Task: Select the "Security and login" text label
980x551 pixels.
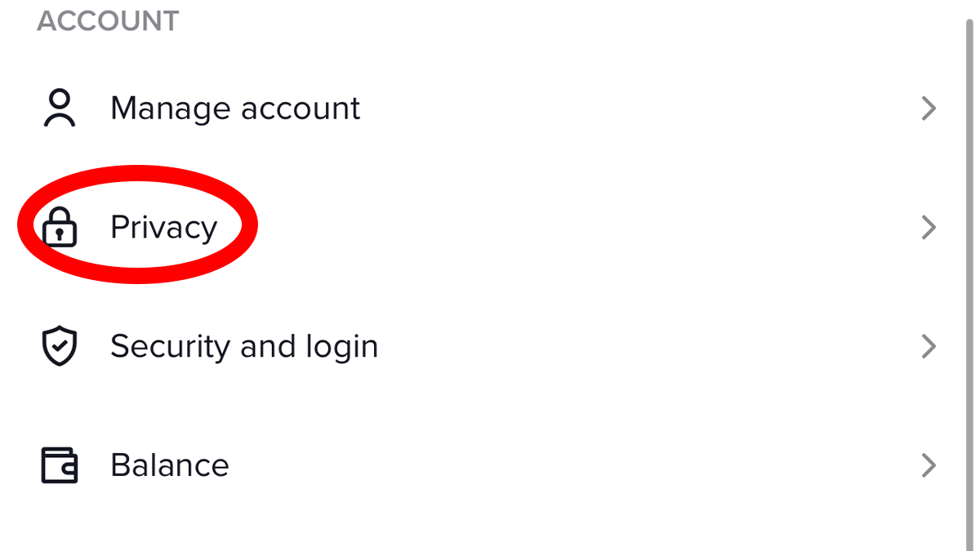Action: 244,347
